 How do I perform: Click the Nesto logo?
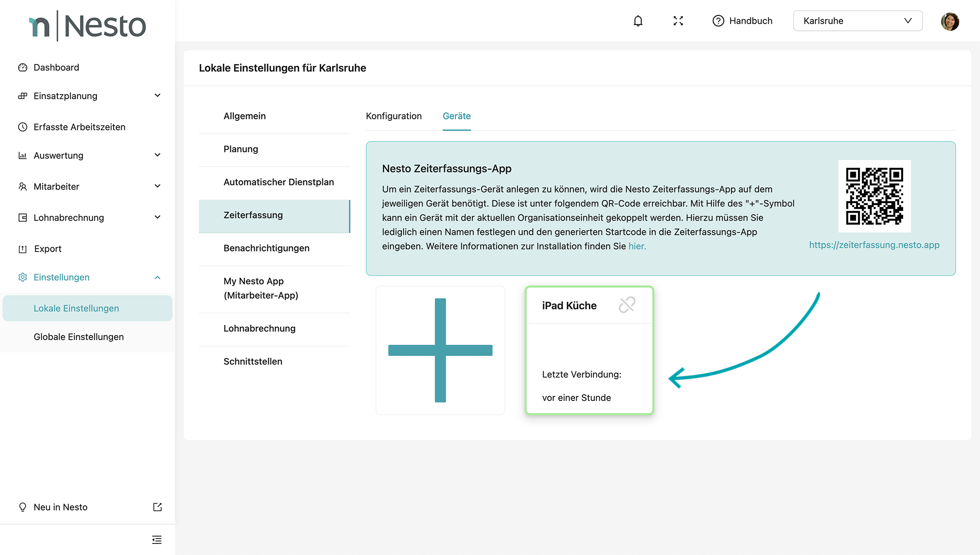88,26
